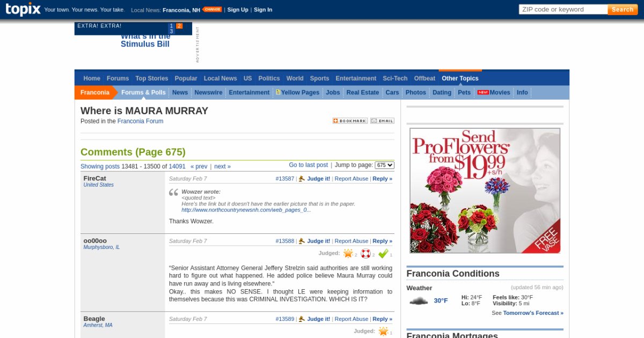This screenshot has height=338, width=644.
Task: Open the Franconia Forum link
Action: click(140, 121)
